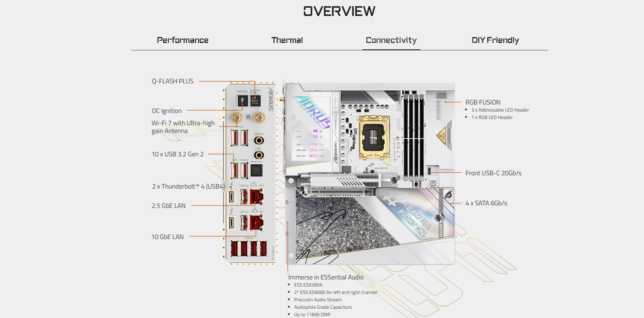The height and width of the screenshot is (318, 644).
Task: Switch to the Performance tab
Action: (183, 40)
